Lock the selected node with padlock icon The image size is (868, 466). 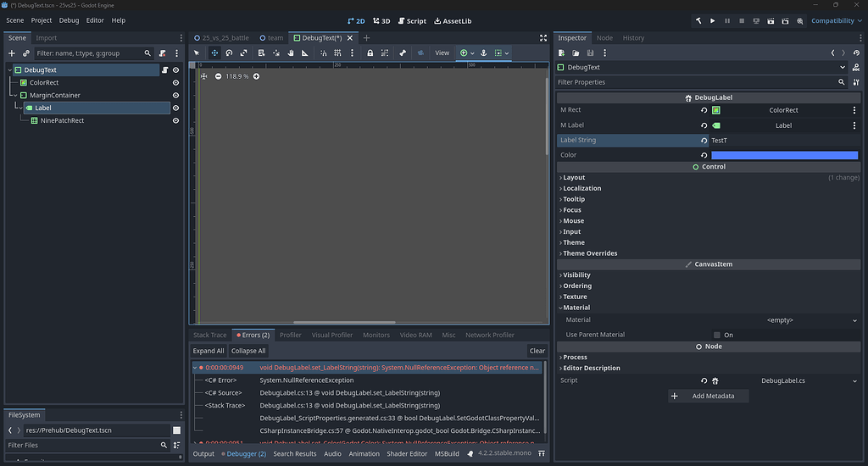pyautogui.click(x=370, y=53)
